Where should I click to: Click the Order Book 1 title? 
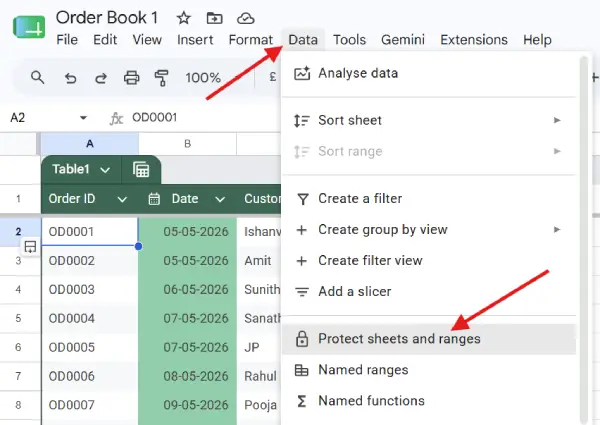(107, 18)
